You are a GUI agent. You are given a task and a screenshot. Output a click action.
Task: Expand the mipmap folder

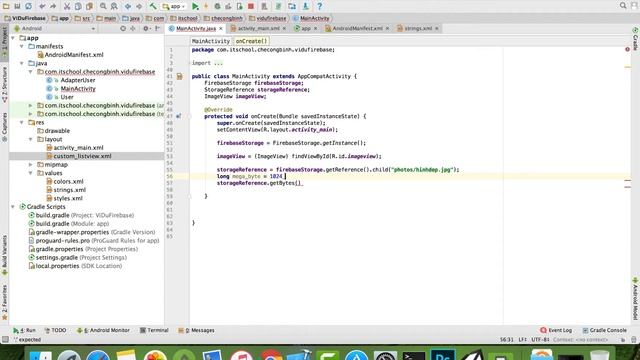tap(31, 164)
